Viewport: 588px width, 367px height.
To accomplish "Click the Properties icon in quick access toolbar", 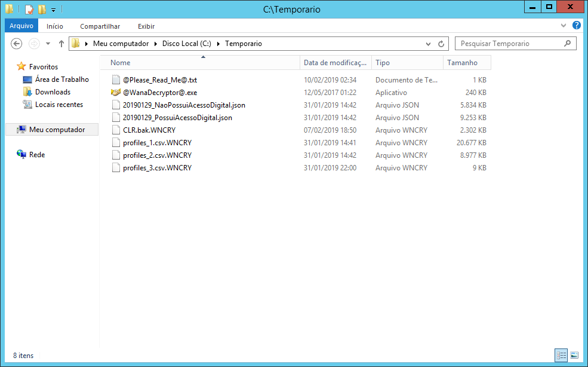I will pyautogui.click(x=29, y=10).
